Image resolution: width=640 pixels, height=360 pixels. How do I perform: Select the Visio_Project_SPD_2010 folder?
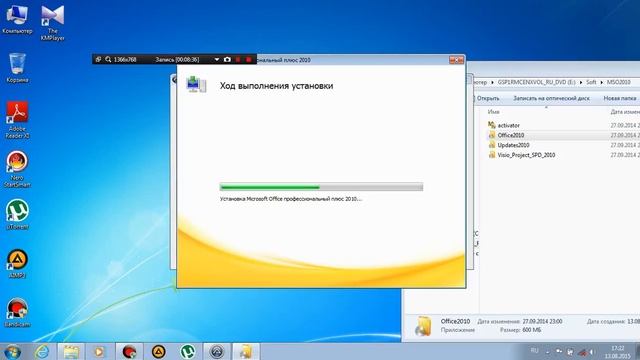(x=526, y=155)
